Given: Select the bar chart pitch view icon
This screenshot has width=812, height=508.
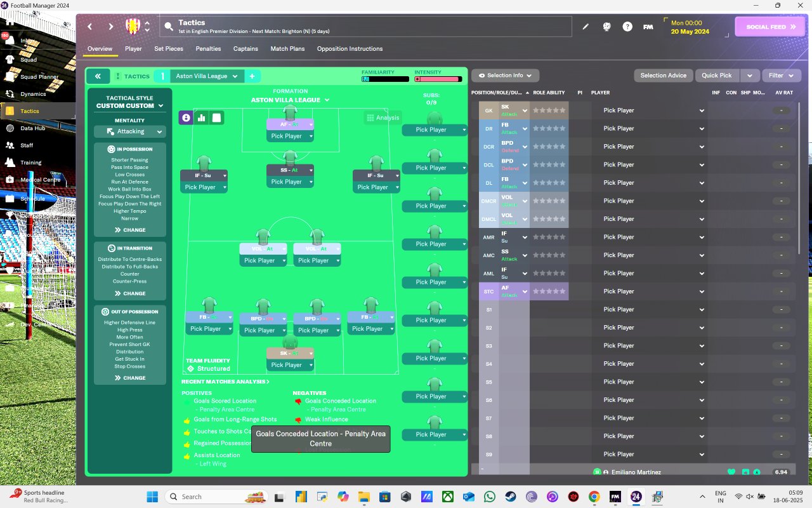Looking at the screenshot, I should point(202,117).
